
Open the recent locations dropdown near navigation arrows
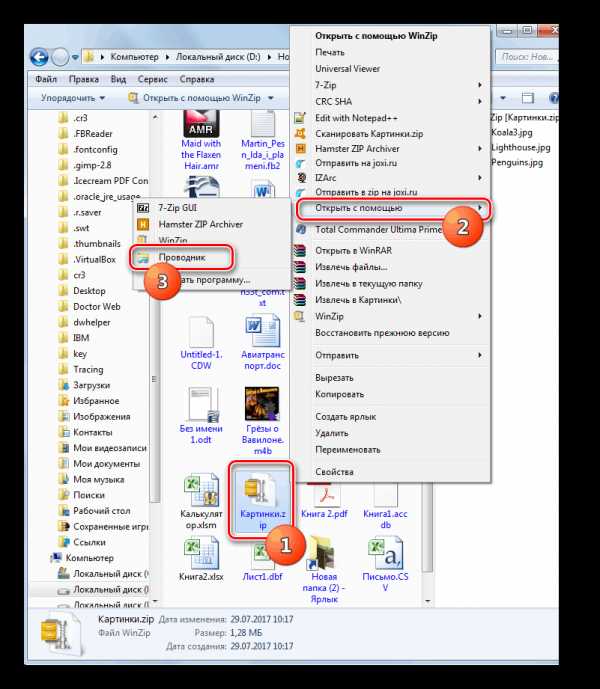[75, 57]
